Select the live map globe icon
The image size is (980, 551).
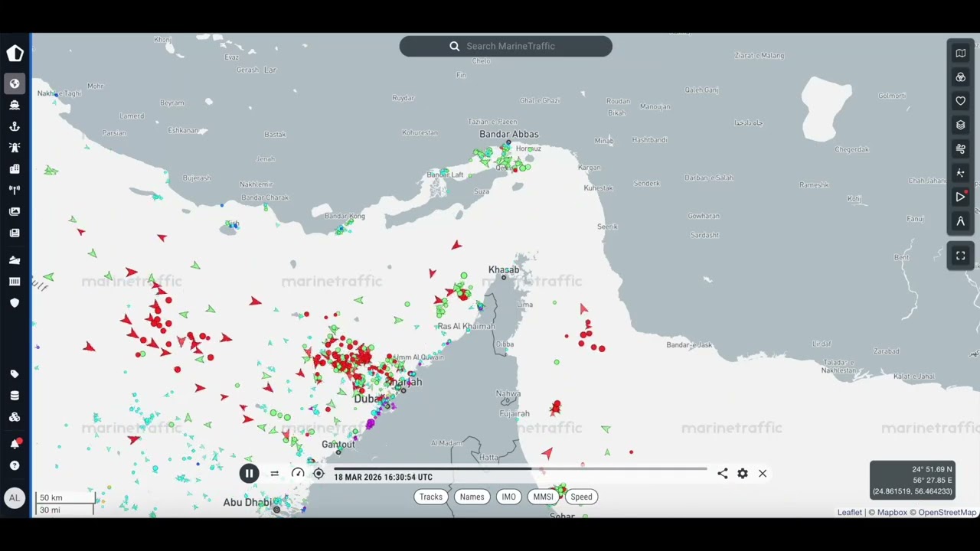15,83
